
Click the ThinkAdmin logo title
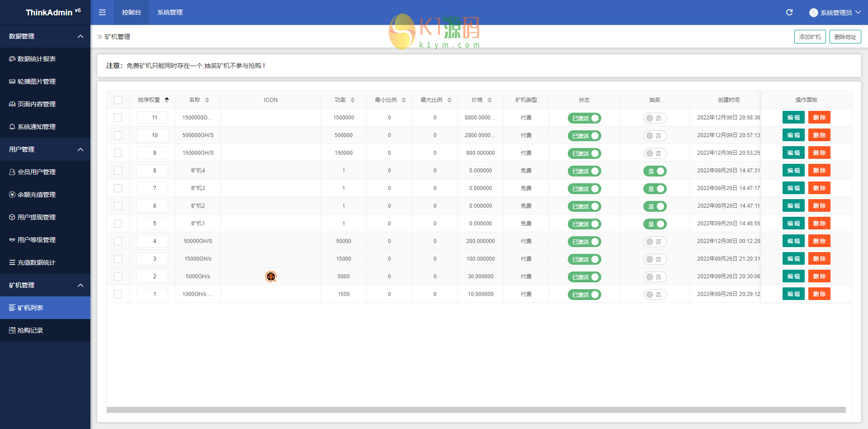(x=53, y=12)
